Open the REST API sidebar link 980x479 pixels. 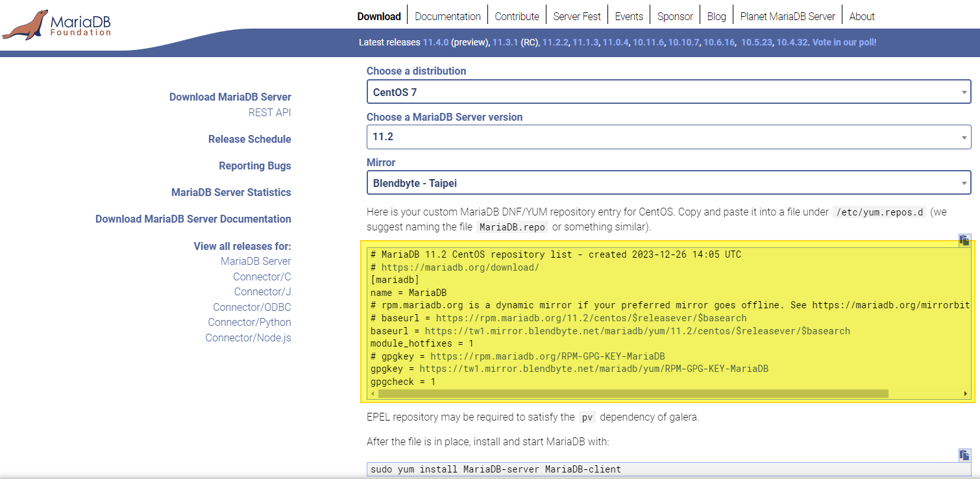270,112
